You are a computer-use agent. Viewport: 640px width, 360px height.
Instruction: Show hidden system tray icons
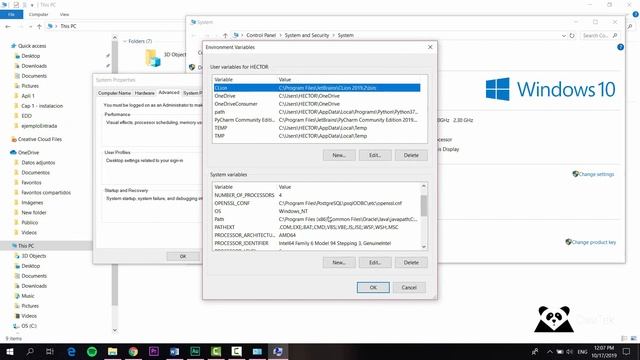(549, 352)
